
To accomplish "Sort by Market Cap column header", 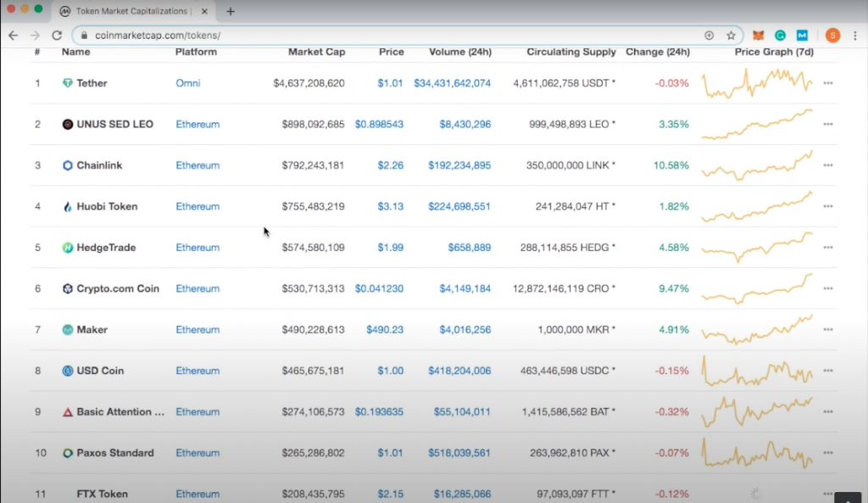I will 317,52.
